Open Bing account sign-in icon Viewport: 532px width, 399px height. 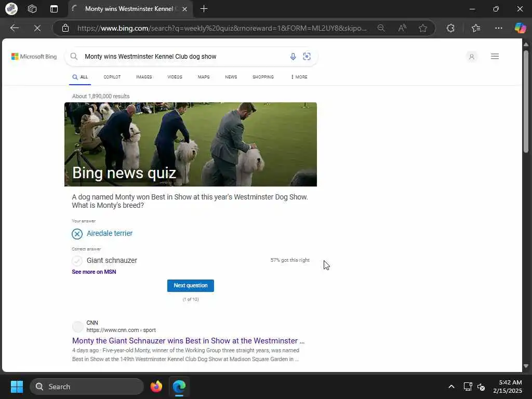pyautogui.click(x=472, y=57)
